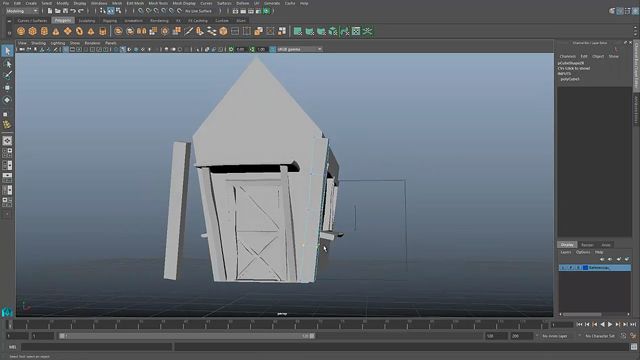Go to start of playback range

pos(579,324)
